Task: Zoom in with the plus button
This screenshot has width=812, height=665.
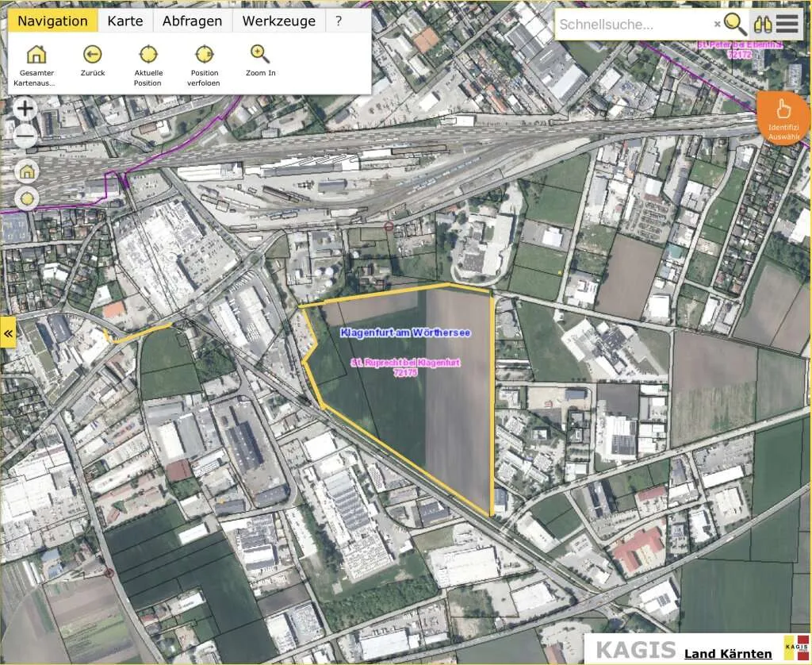Action: coord(25,109)
